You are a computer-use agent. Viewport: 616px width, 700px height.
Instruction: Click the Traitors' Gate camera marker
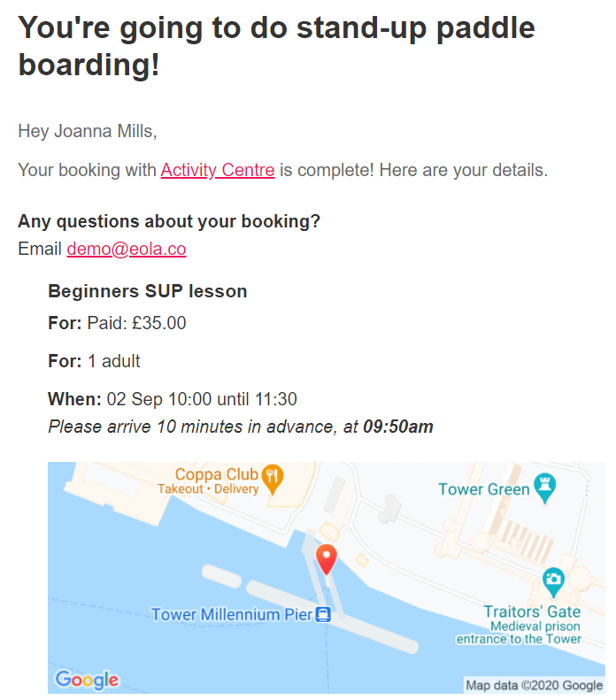point(553,582)
